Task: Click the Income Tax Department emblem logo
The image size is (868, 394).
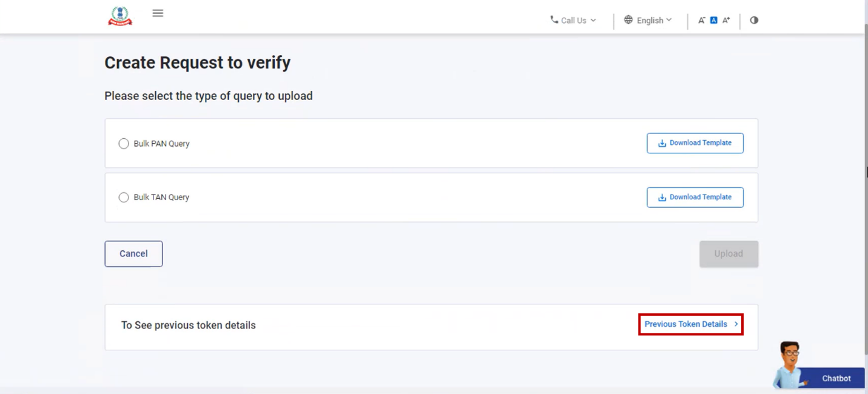Action: pos(120,16)
